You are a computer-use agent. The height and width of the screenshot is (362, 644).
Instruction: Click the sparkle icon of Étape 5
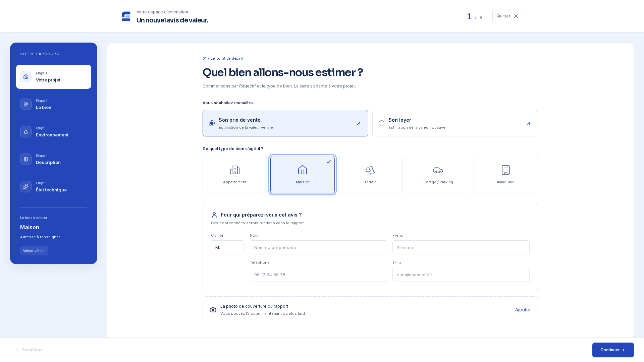tap(26, 187)
